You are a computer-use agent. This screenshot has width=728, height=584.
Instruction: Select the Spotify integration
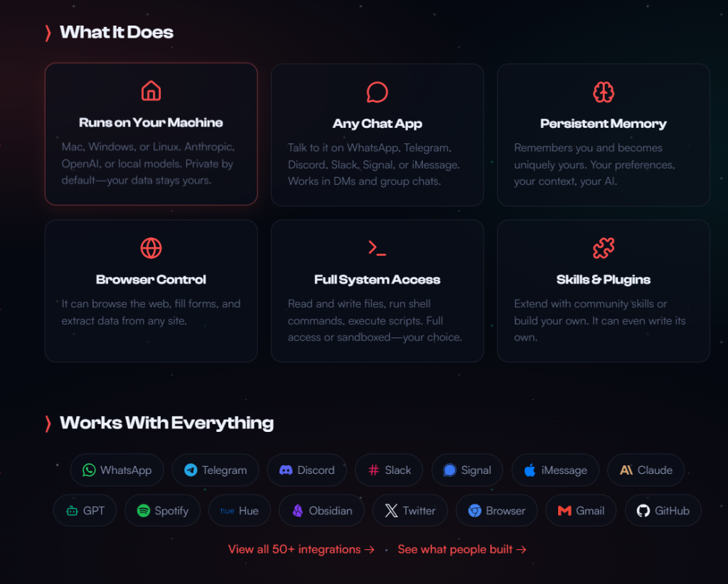coord(162,510)
